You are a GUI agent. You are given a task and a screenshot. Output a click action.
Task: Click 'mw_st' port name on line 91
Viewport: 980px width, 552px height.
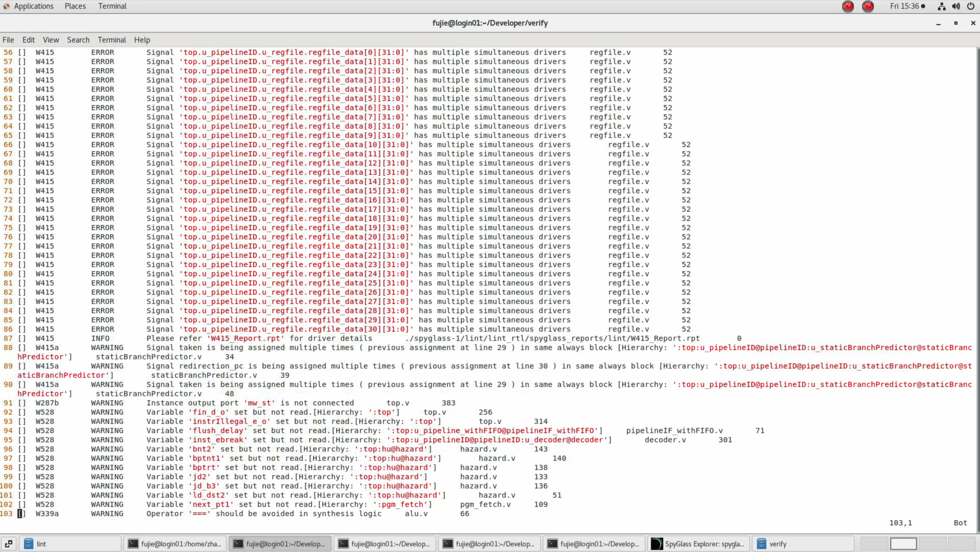click(x=259, y=403)
